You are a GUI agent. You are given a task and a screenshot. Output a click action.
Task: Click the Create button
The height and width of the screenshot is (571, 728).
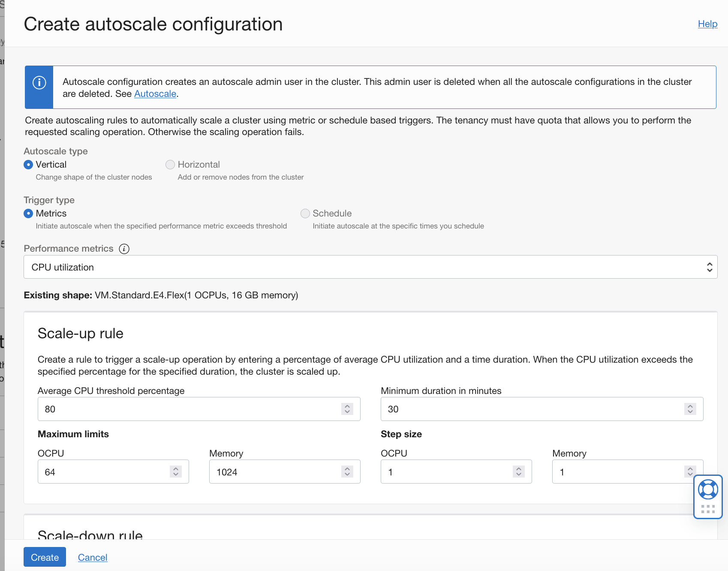(44, 557)
